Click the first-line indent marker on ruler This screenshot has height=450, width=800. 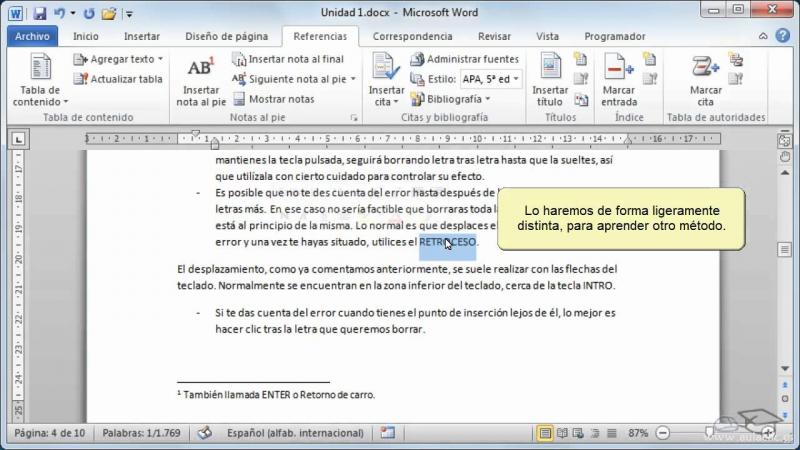(195, 134)
